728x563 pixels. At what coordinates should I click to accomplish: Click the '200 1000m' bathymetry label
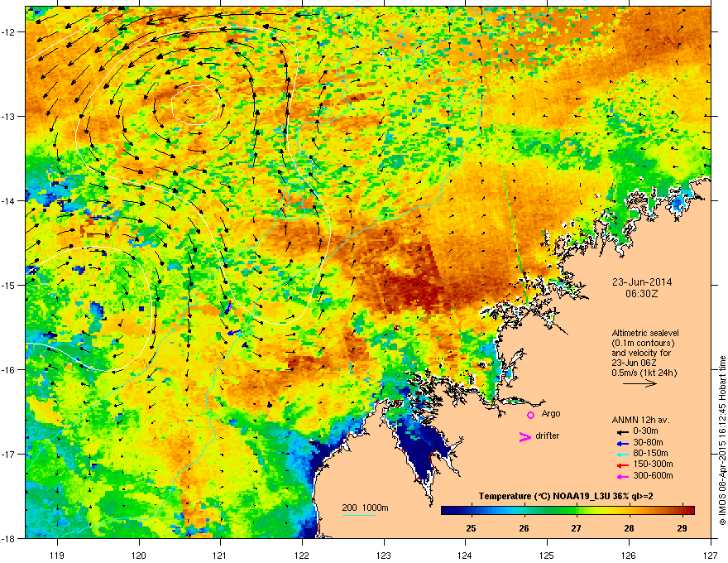[x=365, y=508]
